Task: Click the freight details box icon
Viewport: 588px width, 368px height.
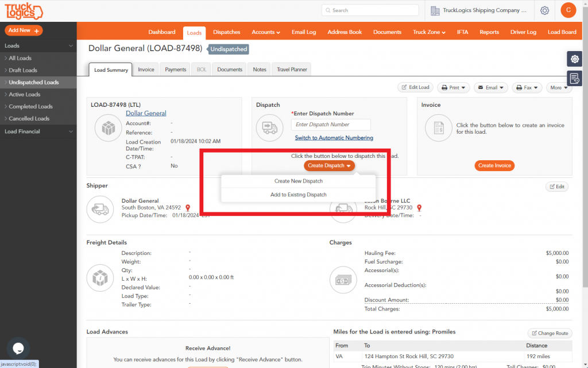Action: click(x=100, y=278)
